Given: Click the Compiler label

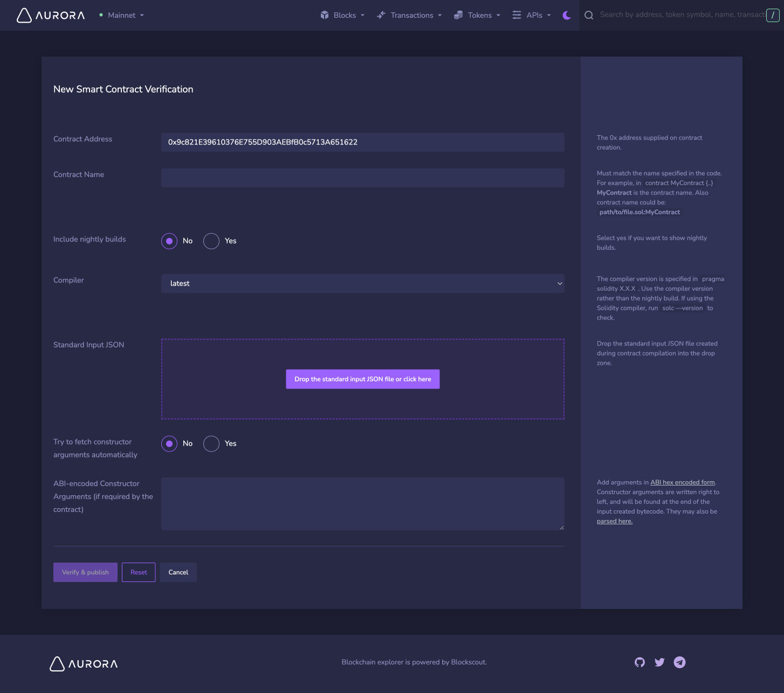Looking at the screenshot, I should pos(68,280).
